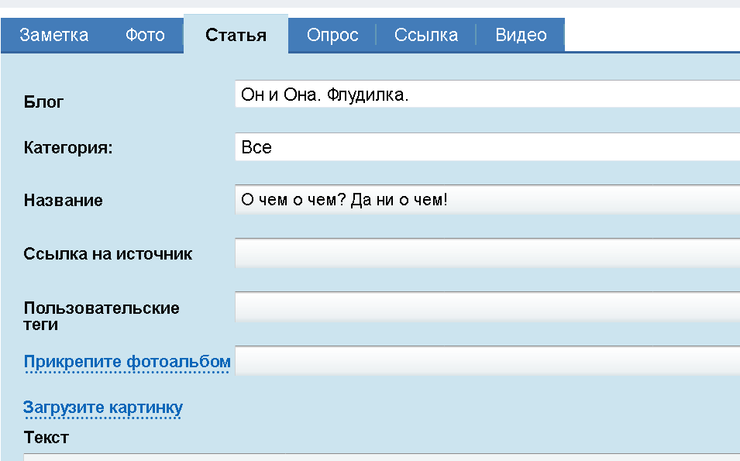Click the 'Блог' label text
Image resolution: width=740 pixels, height=461 pixels.
coord(43,102)
